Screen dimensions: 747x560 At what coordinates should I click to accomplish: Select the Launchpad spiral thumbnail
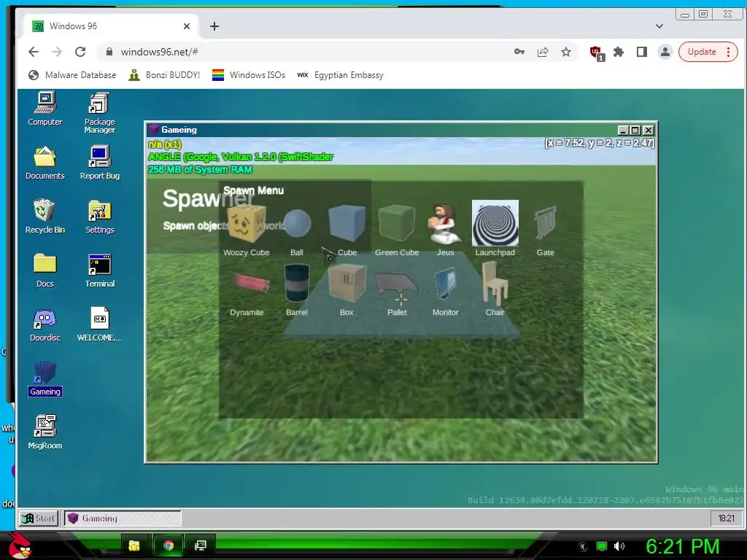pyautogui.click(x=495, y=223)
